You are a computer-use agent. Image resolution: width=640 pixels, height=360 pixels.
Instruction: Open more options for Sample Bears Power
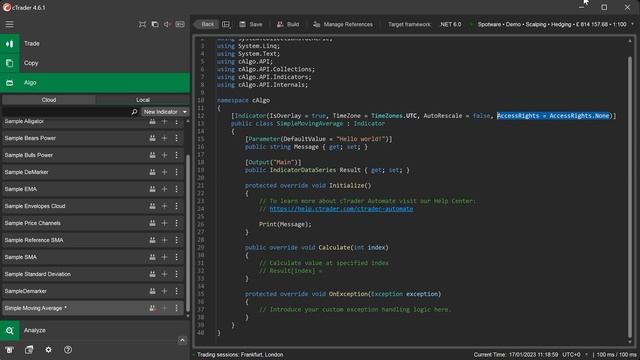[x=176, y=138]
